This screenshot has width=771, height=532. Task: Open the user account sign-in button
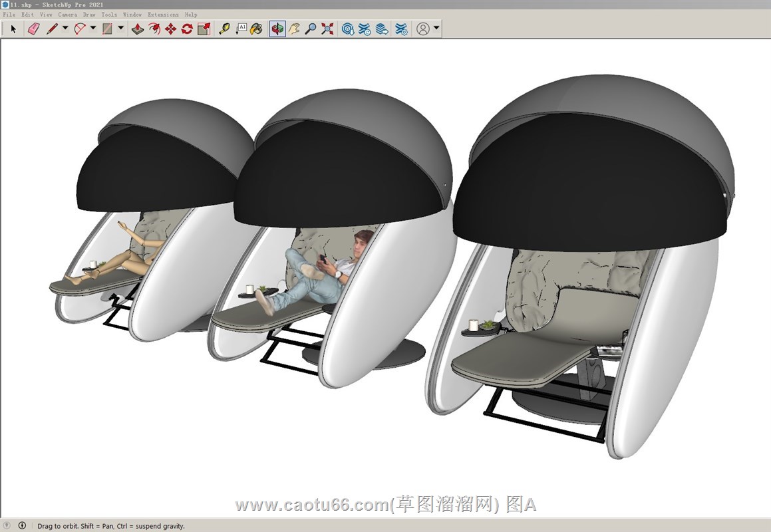pyautogui.click(x=423, y=29)
